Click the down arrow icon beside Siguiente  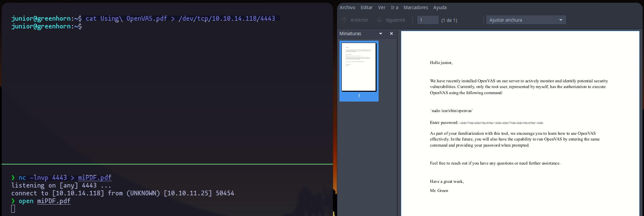pos(380,20)
